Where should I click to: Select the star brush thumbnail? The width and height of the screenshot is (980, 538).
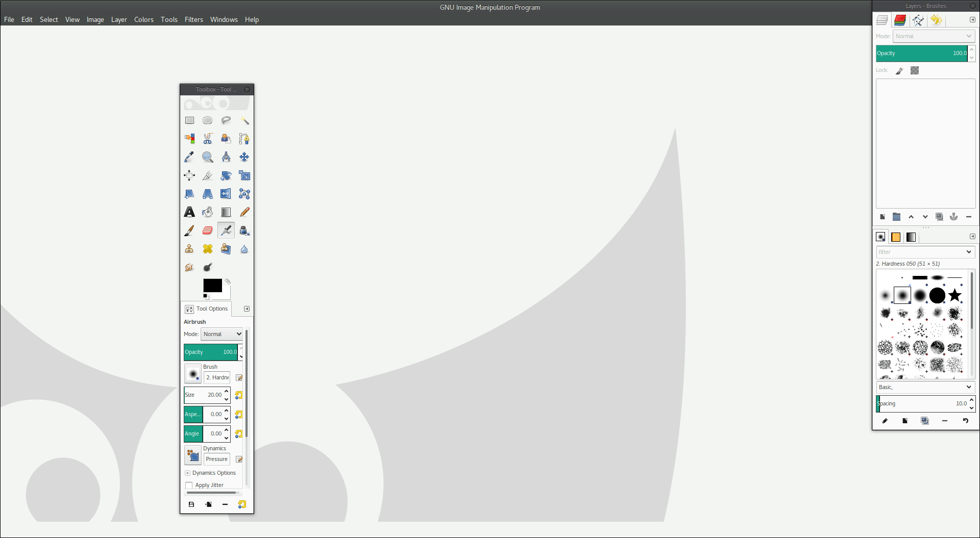click(x=954, y=295)
